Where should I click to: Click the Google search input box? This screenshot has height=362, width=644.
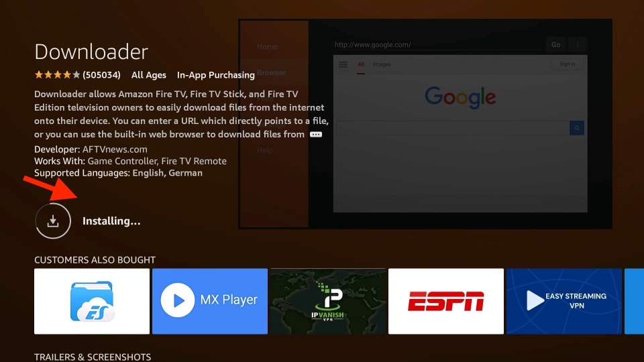453,128
